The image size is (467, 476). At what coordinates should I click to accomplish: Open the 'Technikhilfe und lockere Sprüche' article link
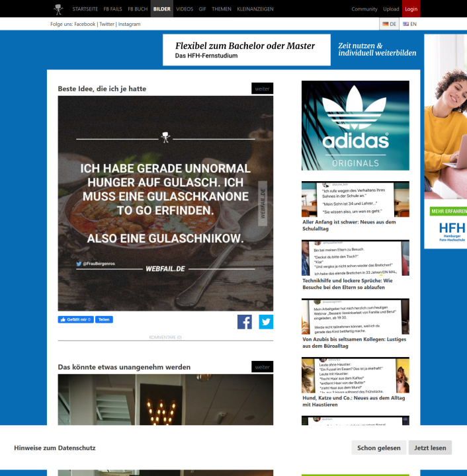(347, 284)
